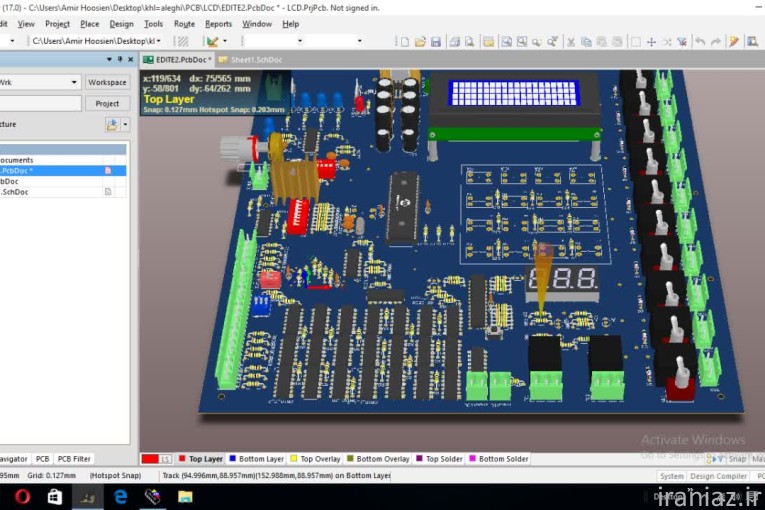
Task: Fit document in view using zoom icon
Action: [506, 42]
